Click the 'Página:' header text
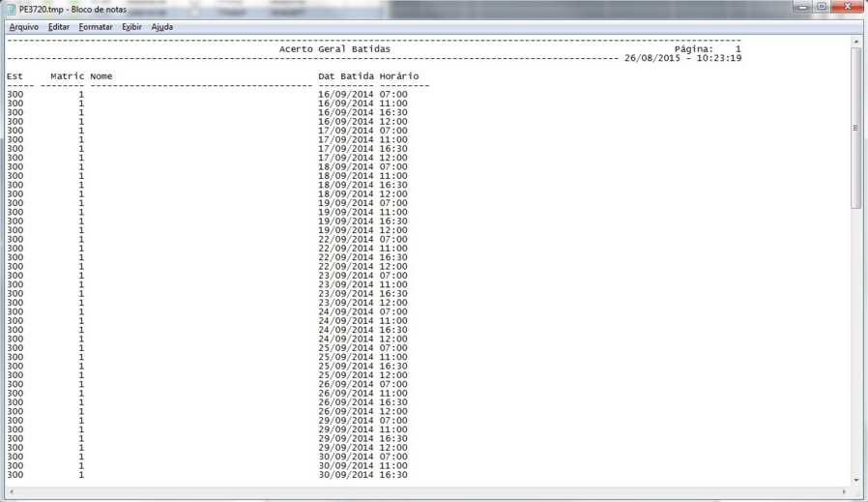Viewport: 868px width, 502px height. tap(694, 48)
